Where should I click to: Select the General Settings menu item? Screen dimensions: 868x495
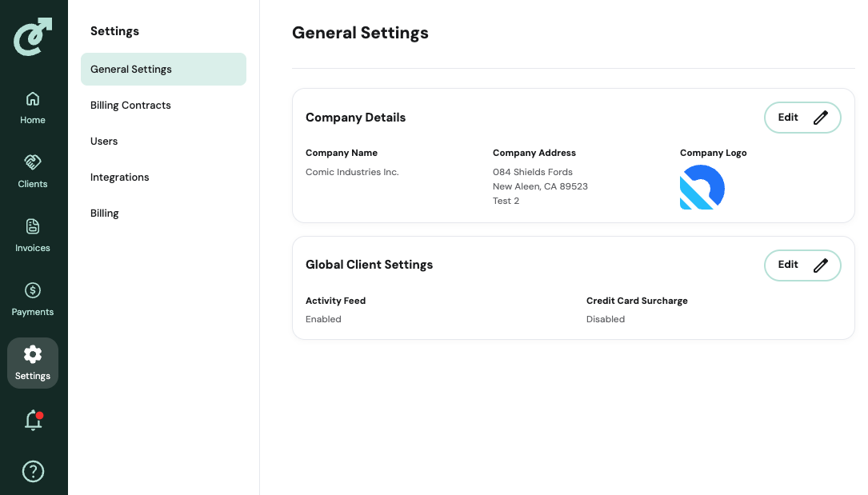[163, 70]
